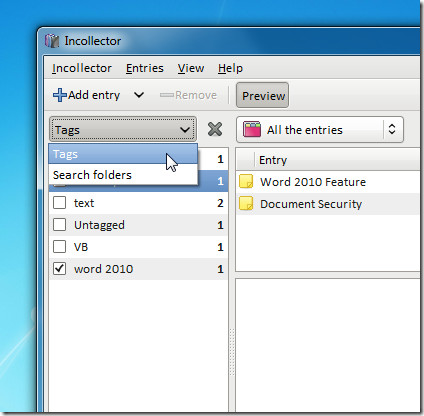The image size is (424, 416).
Task: Open the Add entry dropdown arrow
Action: click(x=139, y=95)
